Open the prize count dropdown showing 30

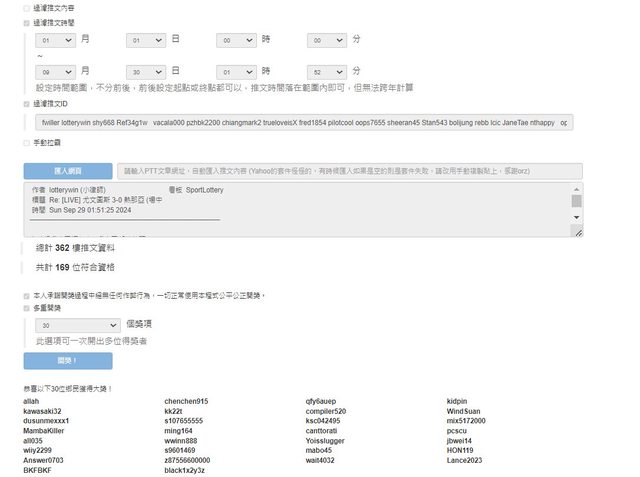coord(77,325)
